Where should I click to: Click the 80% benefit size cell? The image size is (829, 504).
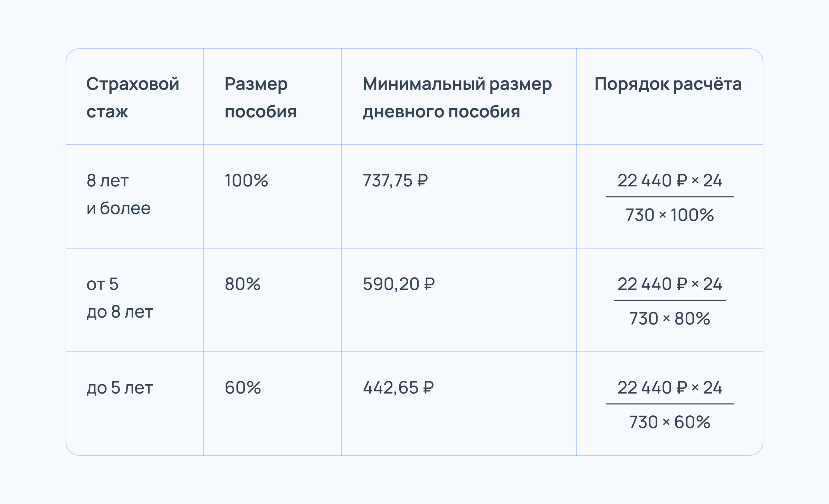click(242, 284)
